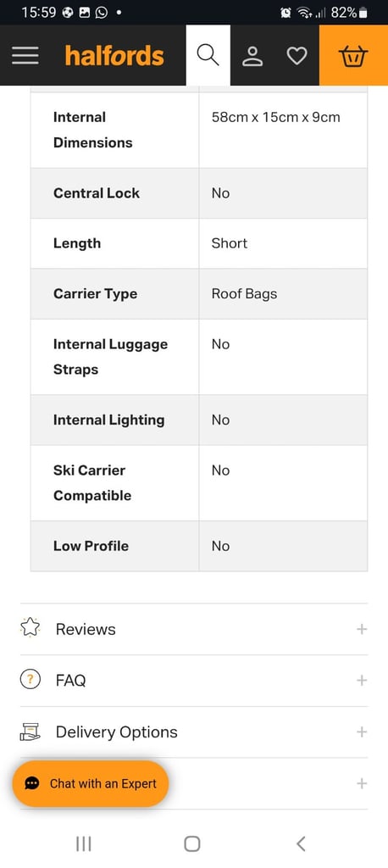Open the search magnifier icon
Screen dimensions: 388x868
[208, 55]
